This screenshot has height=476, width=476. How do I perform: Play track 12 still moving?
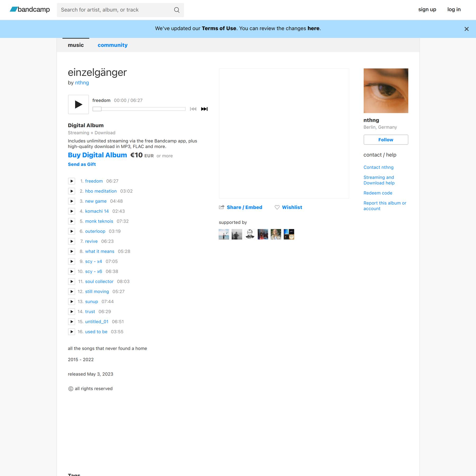click(x=72, y=292)
